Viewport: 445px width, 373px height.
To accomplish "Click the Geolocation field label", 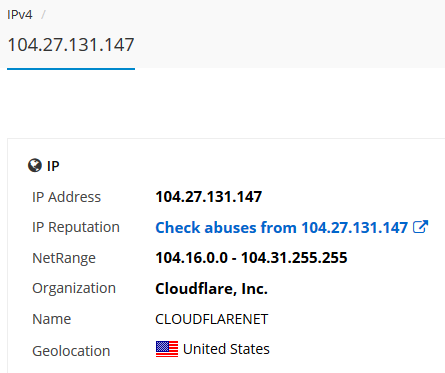I will pyautogui.click(x=71, y=351).
